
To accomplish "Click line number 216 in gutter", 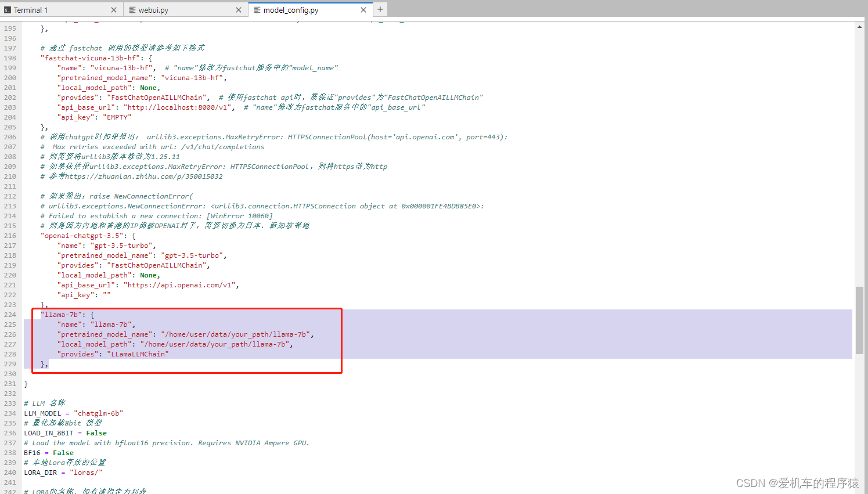I will pyautogui.click(x=10, y=236).
